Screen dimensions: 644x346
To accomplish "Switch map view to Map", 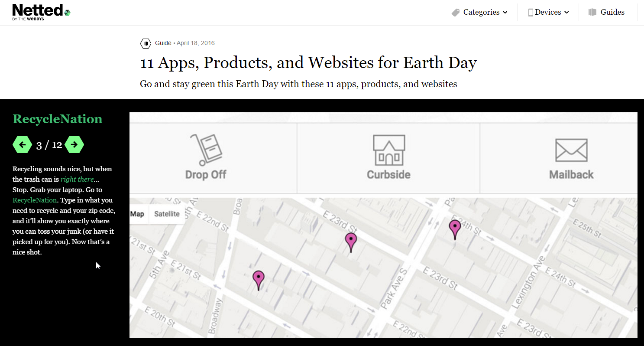I will tap(138, 214).
